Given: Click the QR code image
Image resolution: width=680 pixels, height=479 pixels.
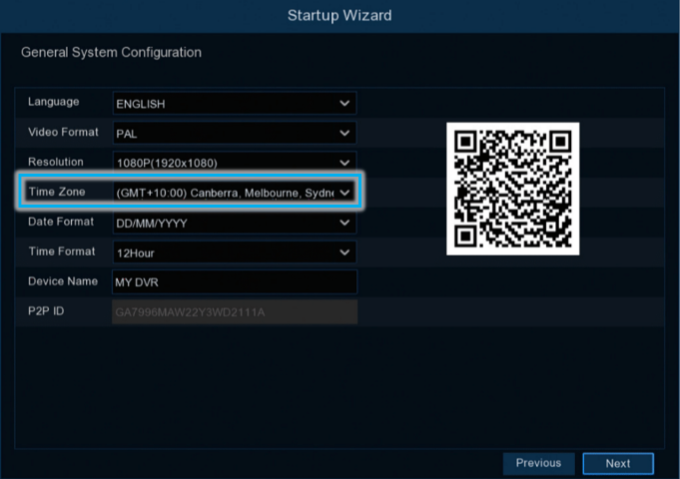Looking at the screenshot, I should click(512, 189).
